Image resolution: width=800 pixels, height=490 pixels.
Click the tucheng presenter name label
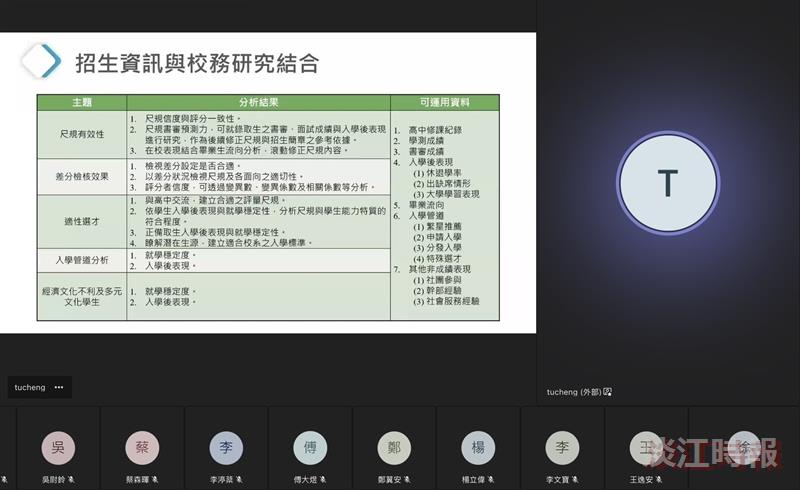[x=30, y=387]
